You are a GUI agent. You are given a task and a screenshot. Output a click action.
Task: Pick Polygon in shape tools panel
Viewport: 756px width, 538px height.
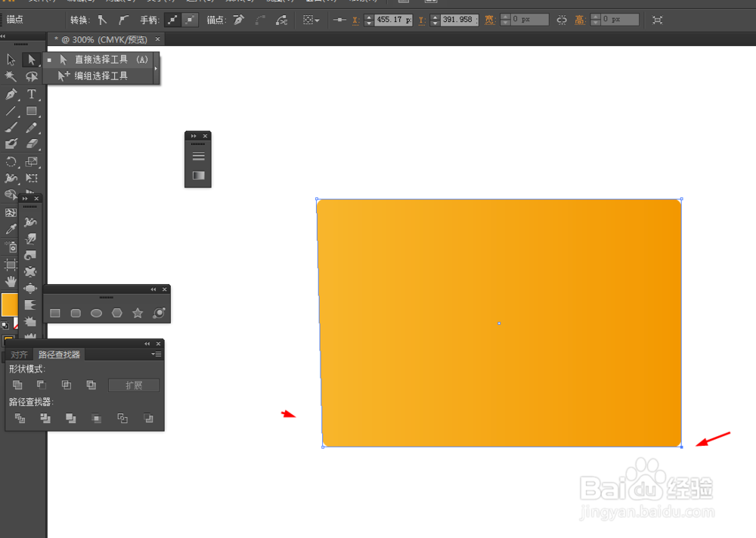pos(117,314)
